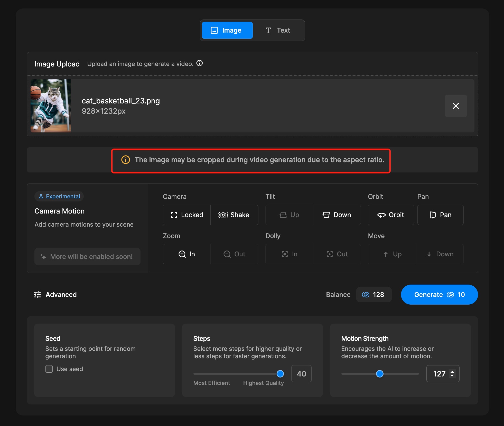Enable Zoom In camera motion
Viewport: 504px width, 426px height.
pos(187,254)
